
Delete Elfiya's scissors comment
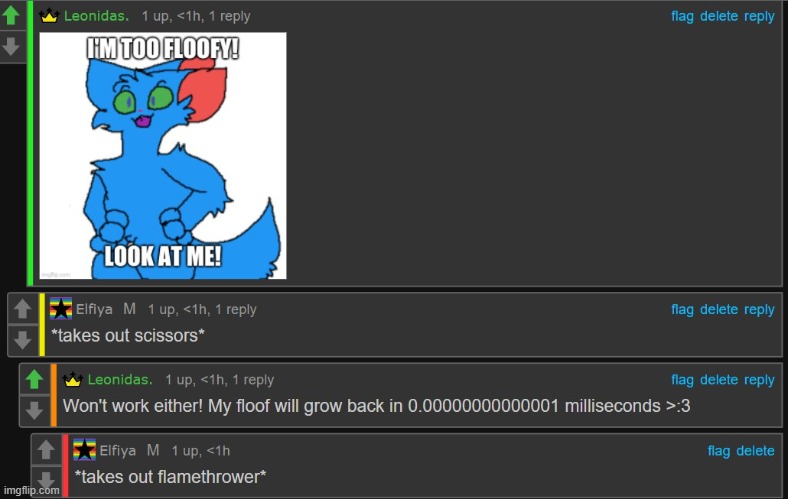(x=719, y=310)
